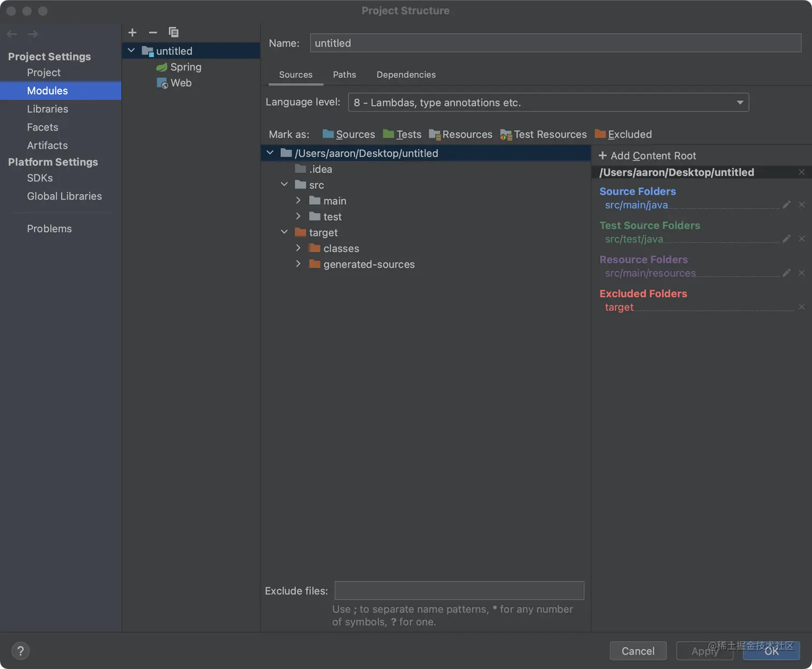This screenshot has height=669, width=812.
Task: Open Global Libraries settings
Action: coord(64,196)
